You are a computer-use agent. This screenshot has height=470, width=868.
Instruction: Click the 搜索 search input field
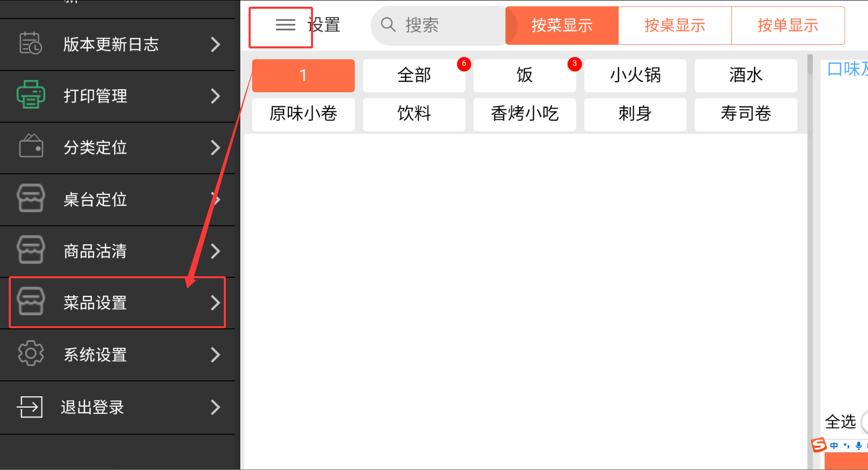tap(438, 25)
